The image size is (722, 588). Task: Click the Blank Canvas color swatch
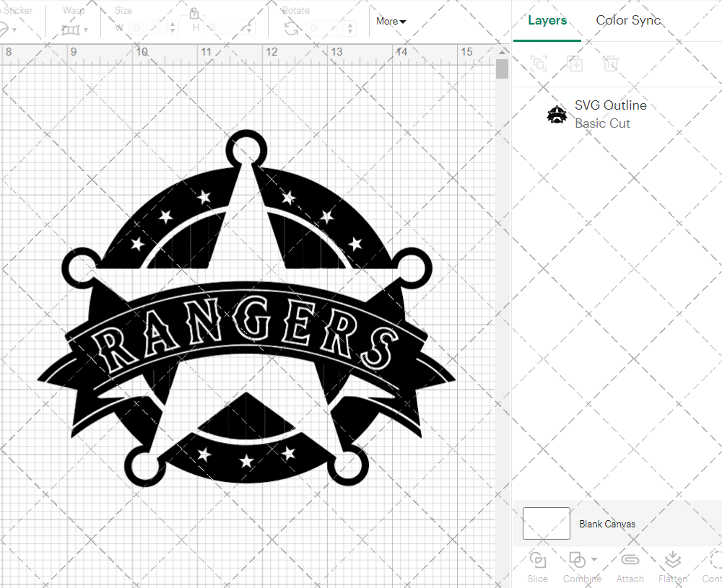[x=547, y=523]
